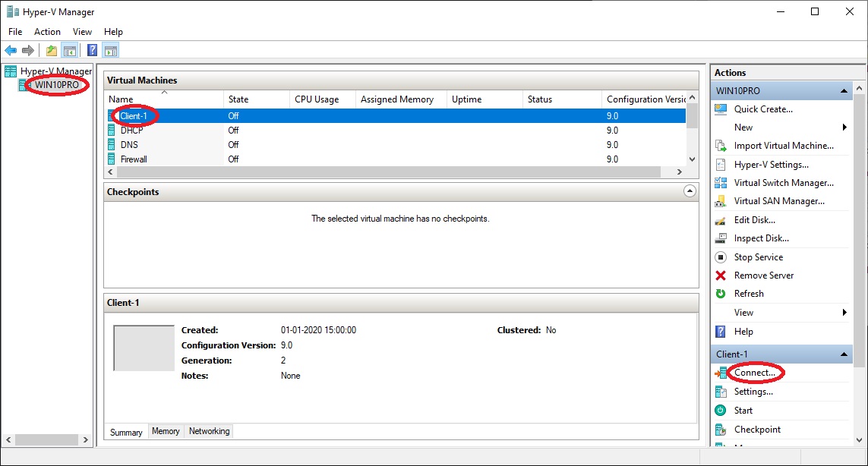This screenshot has height=466, width=868.
Task: Click the Virtual SAN Manager icon
Action: (721, 201)
